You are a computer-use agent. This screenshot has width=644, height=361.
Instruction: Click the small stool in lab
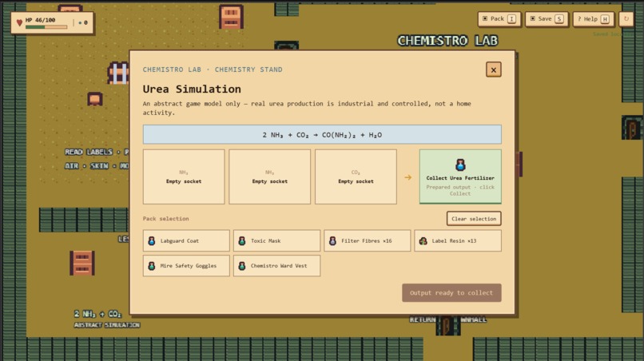pos(95,99)
